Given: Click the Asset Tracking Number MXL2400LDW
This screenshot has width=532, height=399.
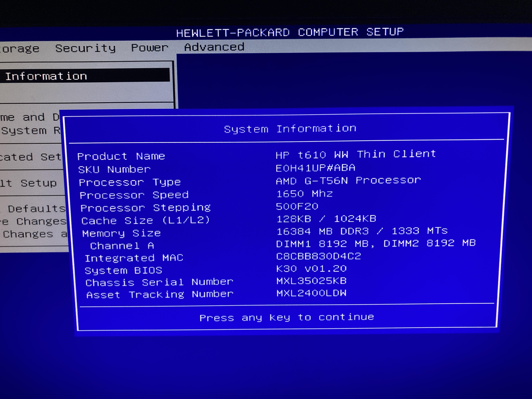Looking at the screenshot, I should click(311, 293).
